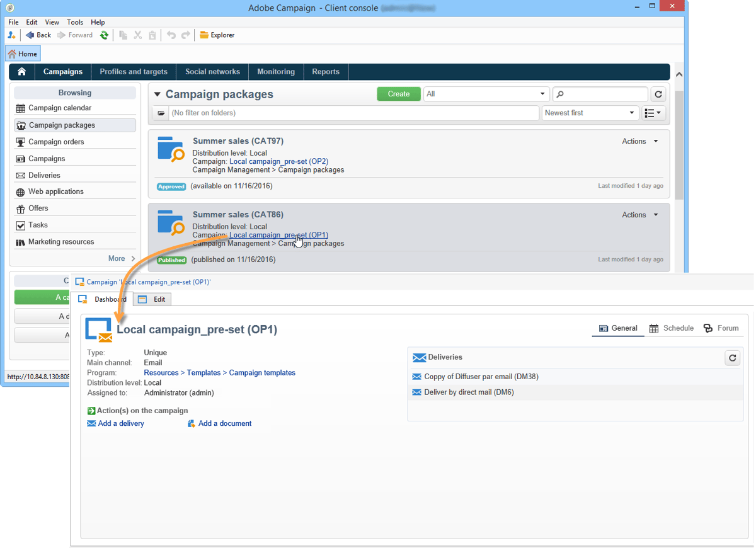Click the undo arrow in toolbar

tap(171, 35)
